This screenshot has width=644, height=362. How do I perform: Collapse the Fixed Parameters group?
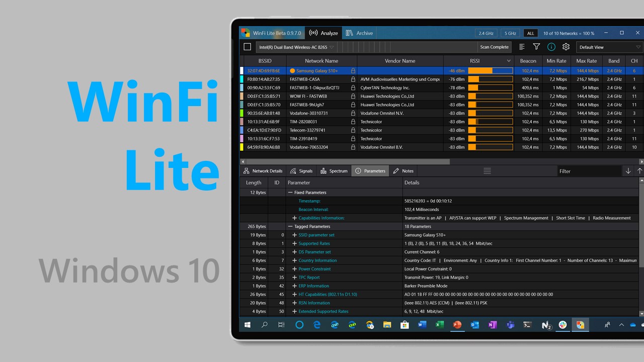(290, 193)
